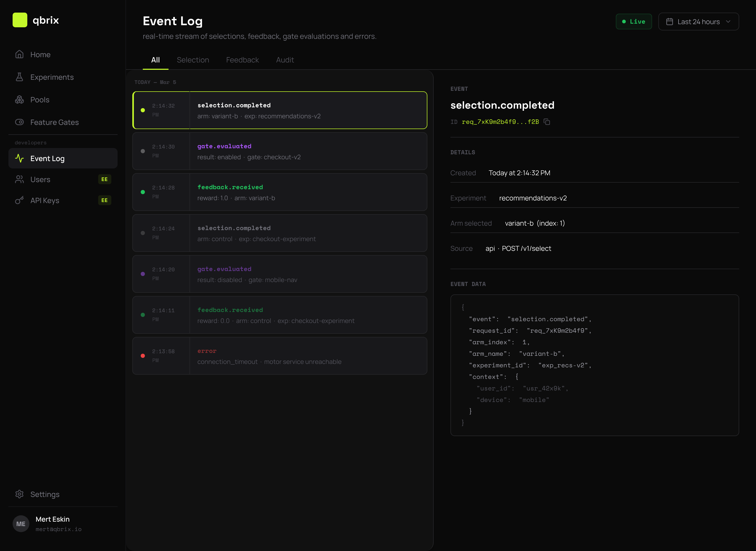Switch to the Feedback tab
This screenshot has height=551, width=756.
click(243, 60)
